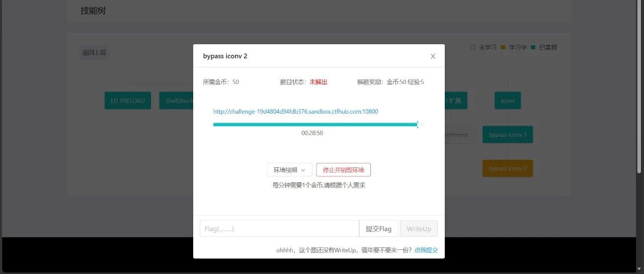This screenshot has height=274, width=644.
Task: Click the dialog title bypass iconv 2
Action: pyautogui.click(x=225, y=56)
